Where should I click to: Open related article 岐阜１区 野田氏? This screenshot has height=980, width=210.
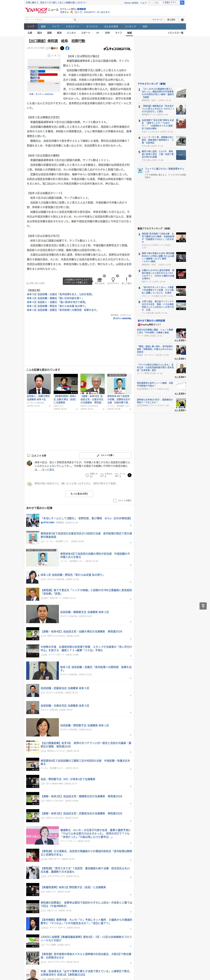[x=56, y=306]
